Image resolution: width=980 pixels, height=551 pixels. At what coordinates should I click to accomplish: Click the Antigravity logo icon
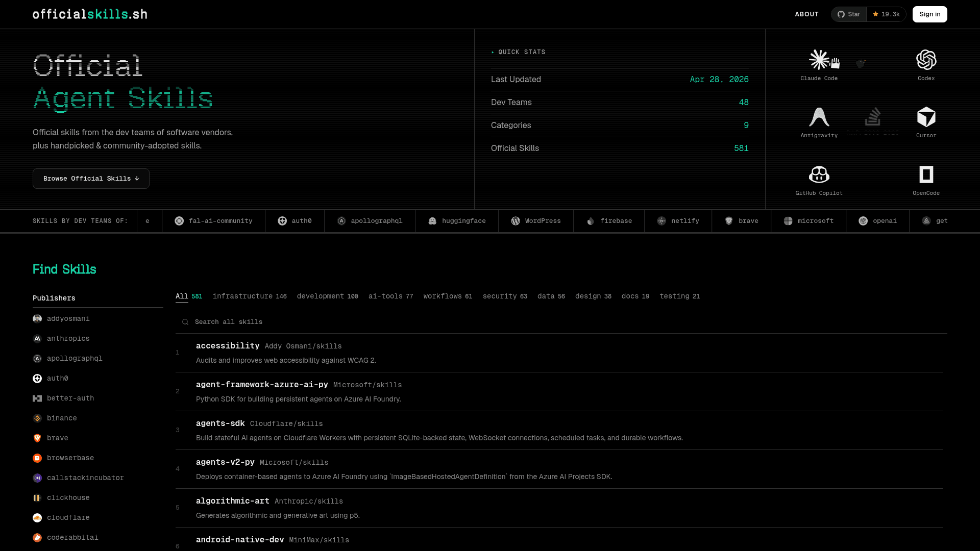[x=819, y=117]
